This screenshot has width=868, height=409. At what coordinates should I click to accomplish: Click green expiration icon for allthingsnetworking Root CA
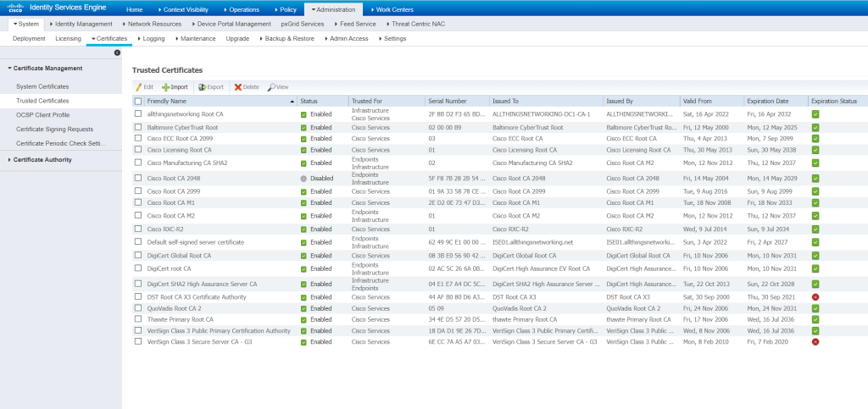[815, 114]
